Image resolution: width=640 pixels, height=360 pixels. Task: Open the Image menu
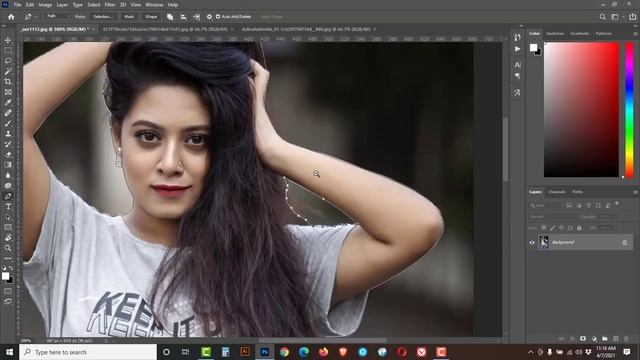point(45,5)
